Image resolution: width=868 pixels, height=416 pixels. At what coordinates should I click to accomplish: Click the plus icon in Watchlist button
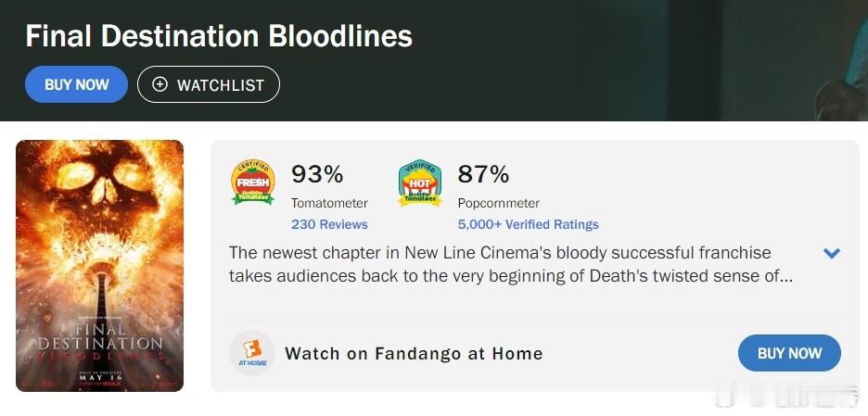[160, 84]
